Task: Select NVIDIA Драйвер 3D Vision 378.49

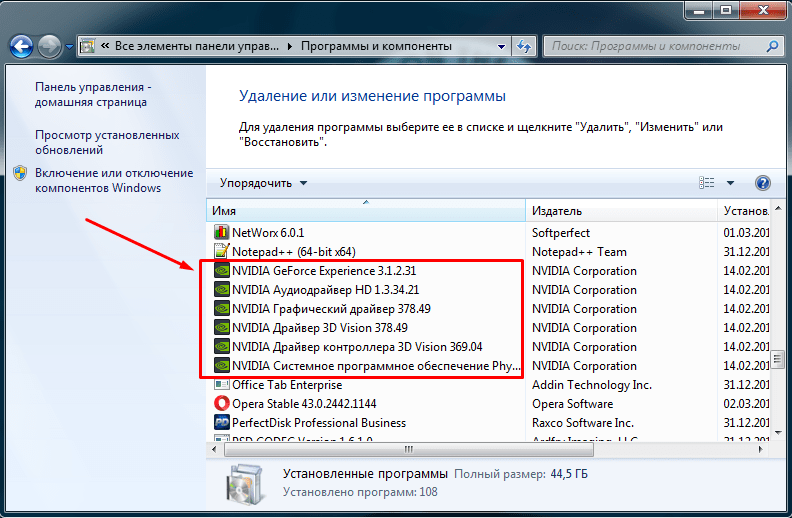Action: (x=320, y=328)
